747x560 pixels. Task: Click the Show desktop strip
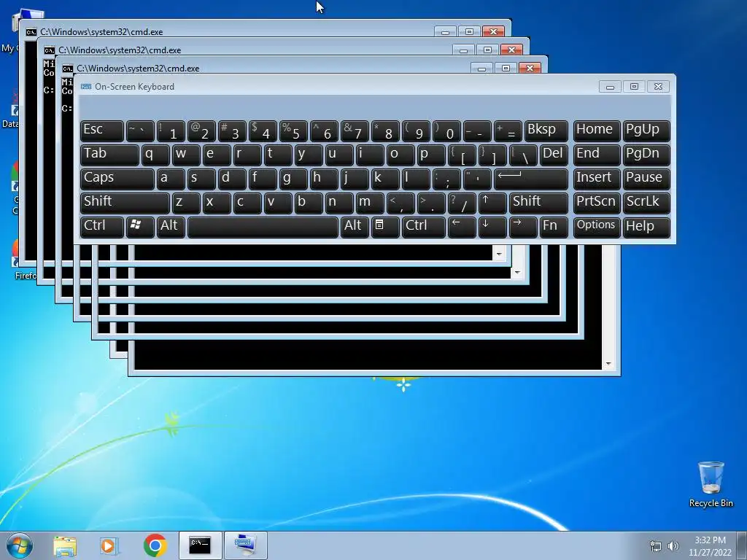(742, 545)
